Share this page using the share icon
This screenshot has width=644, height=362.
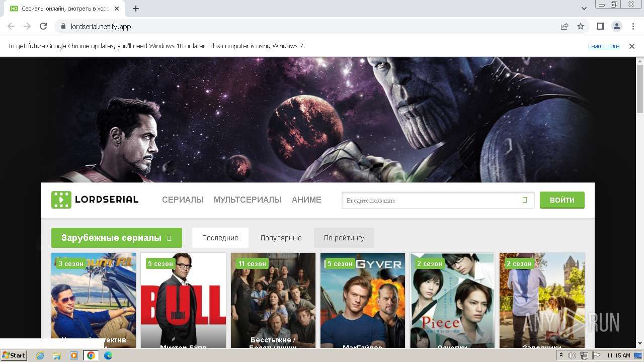(x=565, y=26)
